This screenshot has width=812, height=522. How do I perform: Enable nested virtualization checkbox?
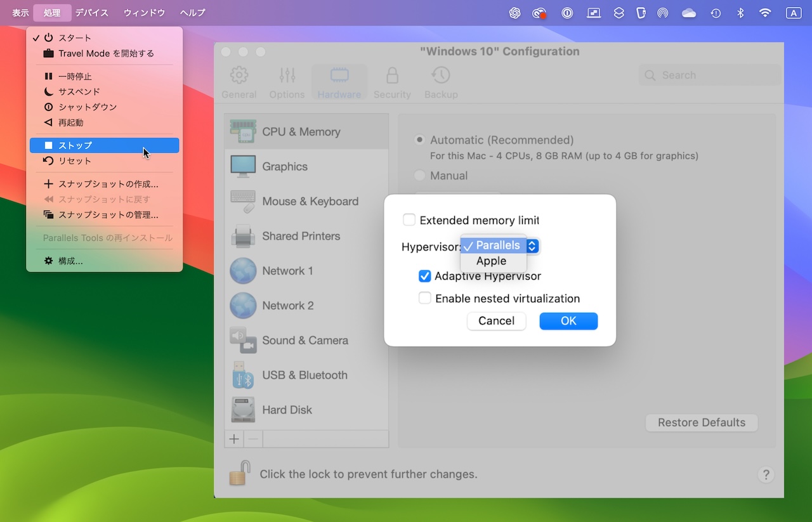point(424,298)
